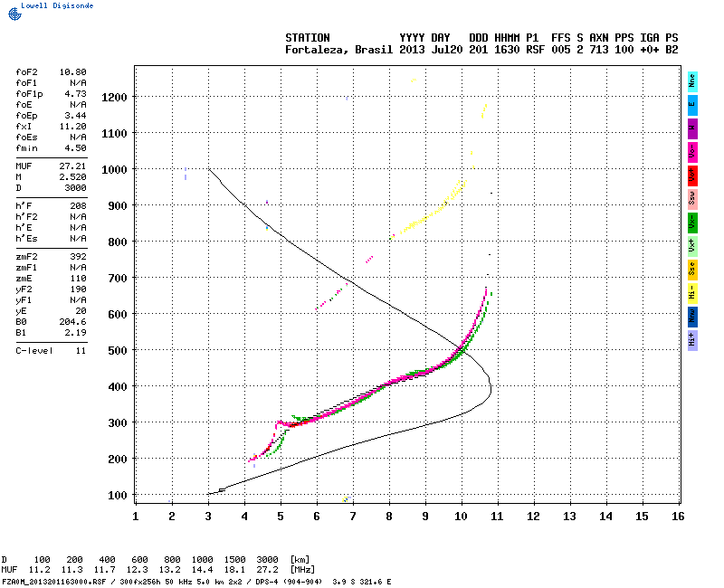Click the foF2 value 10.80

[72, 72]
